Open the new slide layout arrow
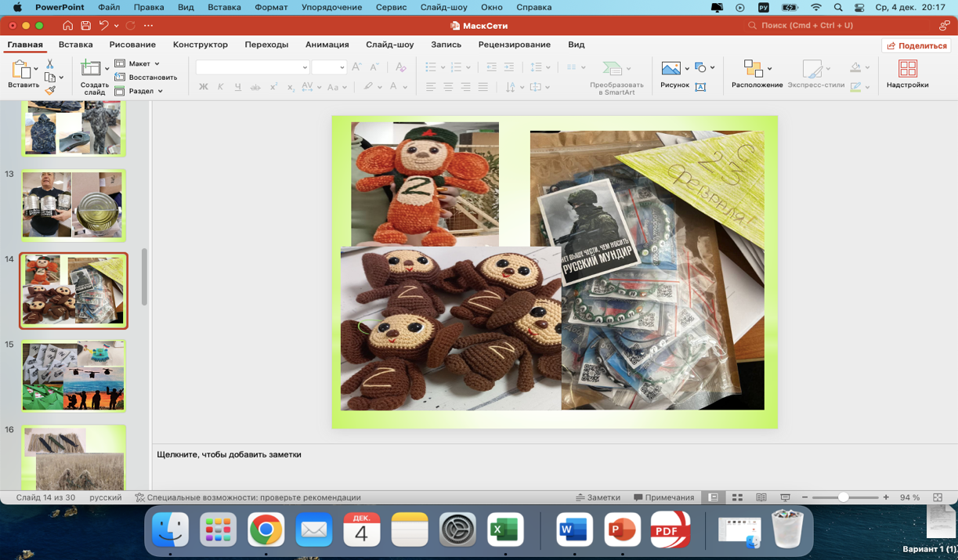 (x=107, y=69)
